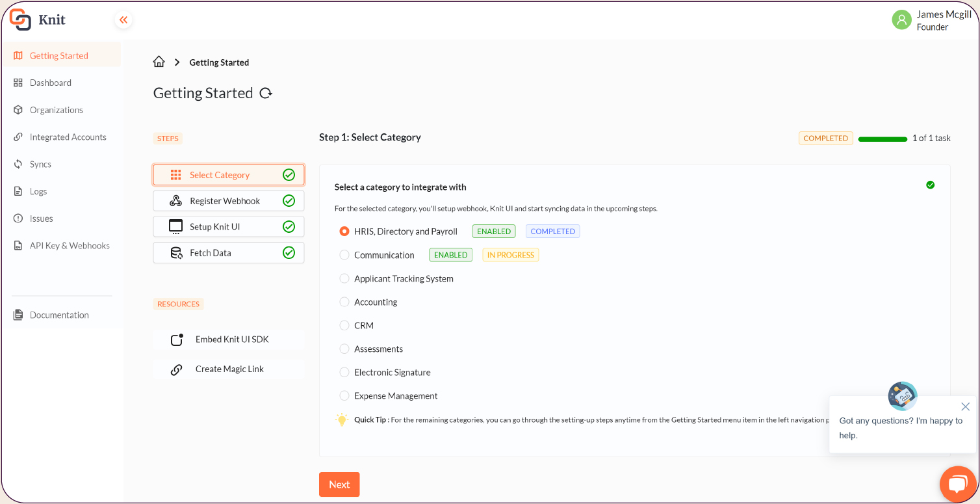980x504 pixels.
Task: Select the CRM radio button
Action: [x=344, y=325]
